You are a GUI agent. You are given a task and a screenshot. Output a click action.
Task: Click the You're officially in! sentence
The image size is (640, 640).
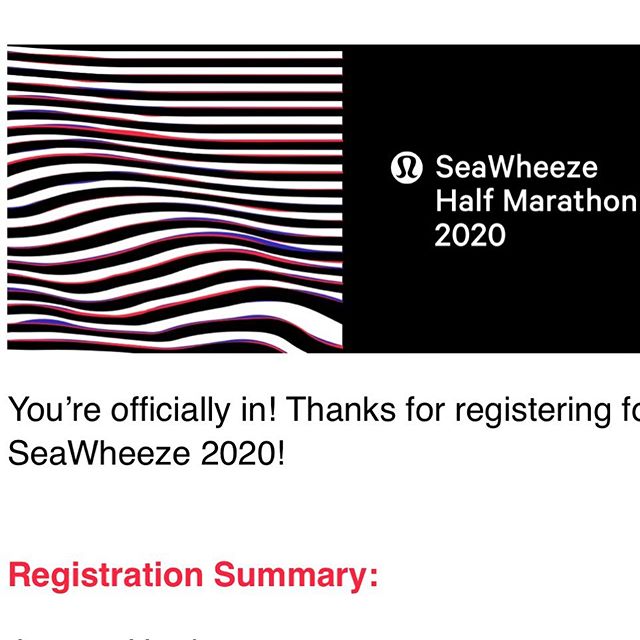click(142, 410)
